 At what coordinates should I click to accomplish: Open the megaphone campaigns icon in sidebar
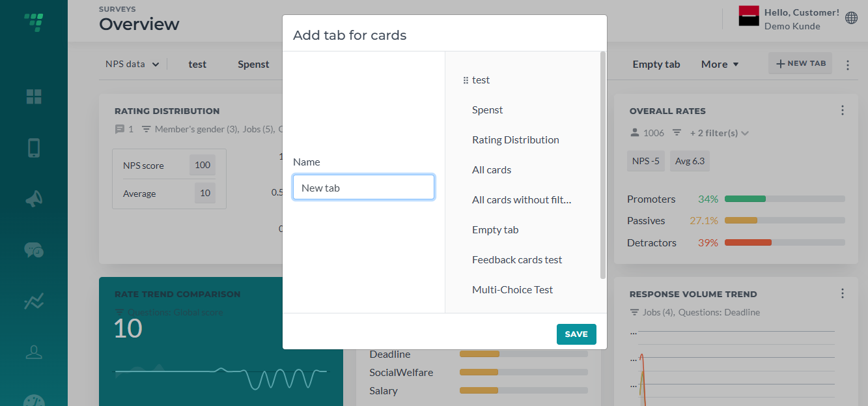[x=34, y=199]
